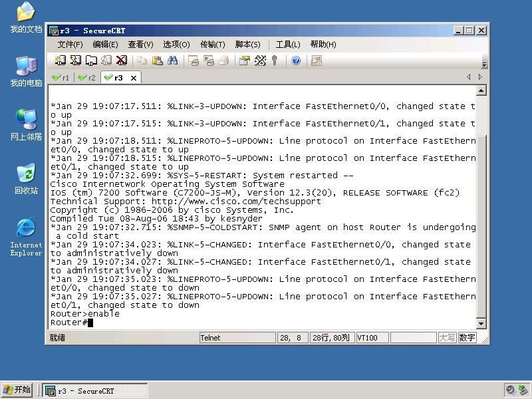Screen dimensions: 532x399
Task: Open 回收站 recycle bin icon
Action: [26, 179]
